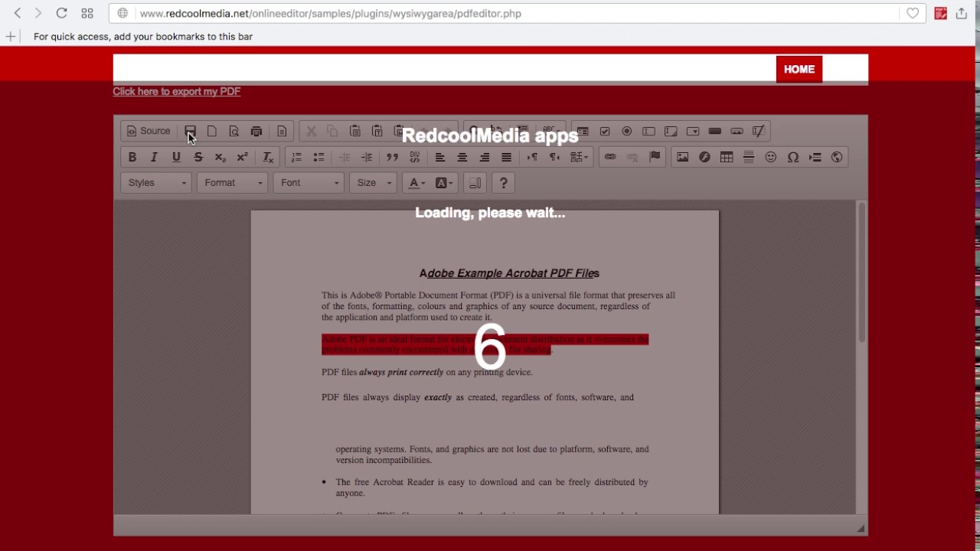Click the HOME menu item
Image resolution: width=980 pixels, height=551 pixels.
pos(799,69)
